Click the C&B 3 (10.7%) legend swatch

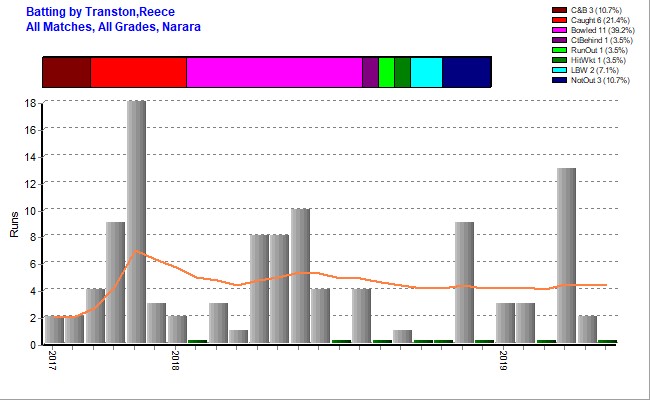[559, 10]
